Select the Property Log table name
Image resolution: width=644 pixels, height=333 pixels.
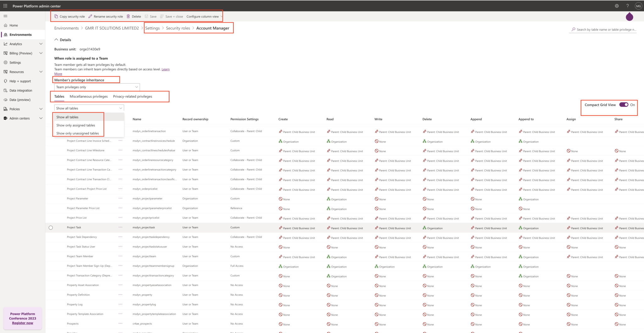click(x=75, y=304)
